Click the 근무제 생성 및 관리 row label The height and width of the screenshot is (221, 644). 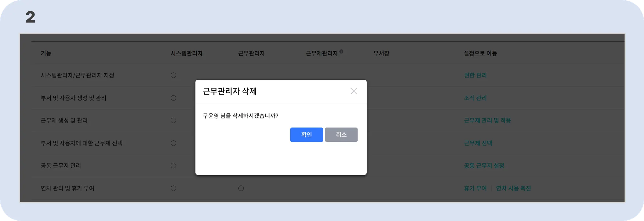coord(64,121)
